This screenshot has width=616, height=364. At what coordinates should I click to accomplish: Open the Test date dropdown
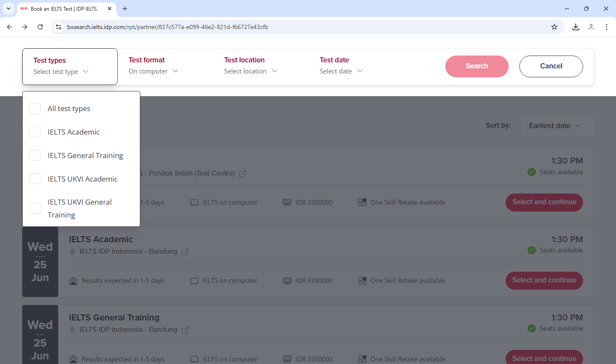[x=341, y=71]
